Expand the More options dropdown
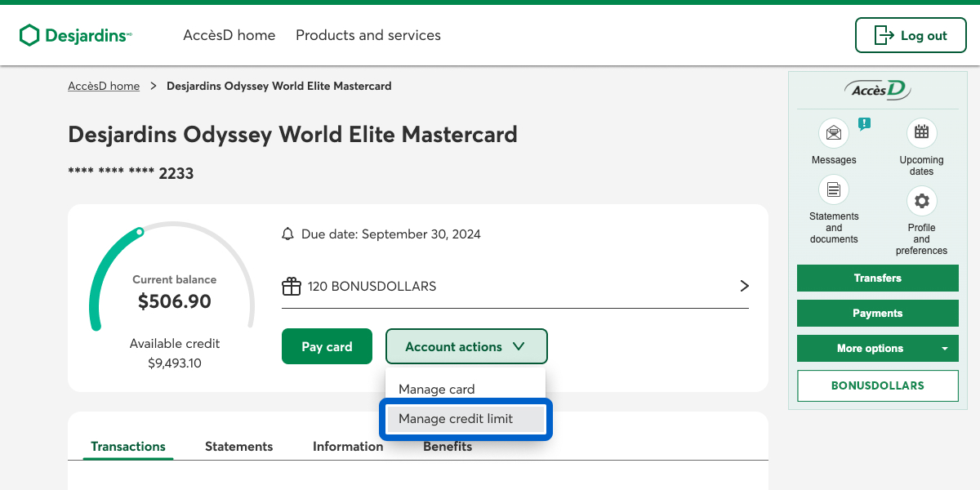 877,348
